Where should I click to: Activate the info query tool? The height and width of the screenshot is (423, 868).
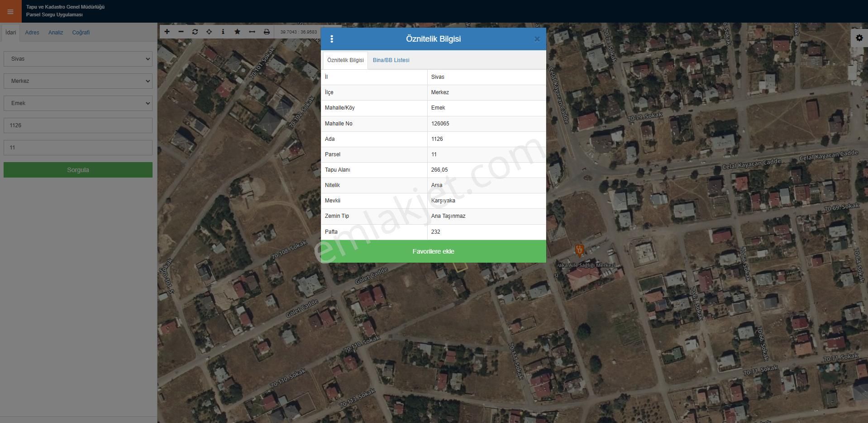[x=223, y=32]
